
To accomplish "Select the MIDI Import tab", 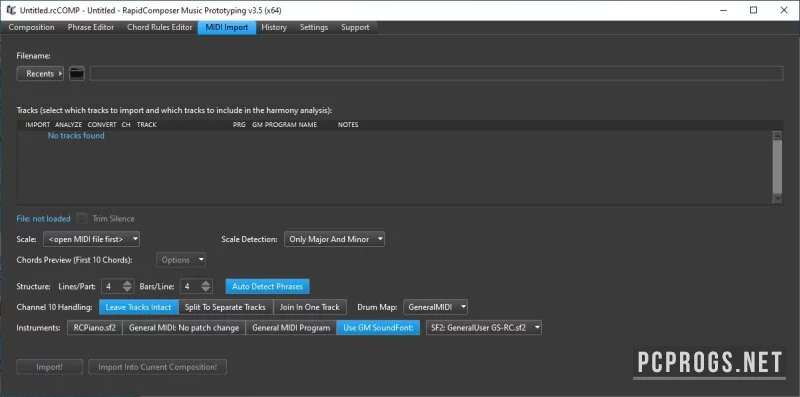I will 227,28.
